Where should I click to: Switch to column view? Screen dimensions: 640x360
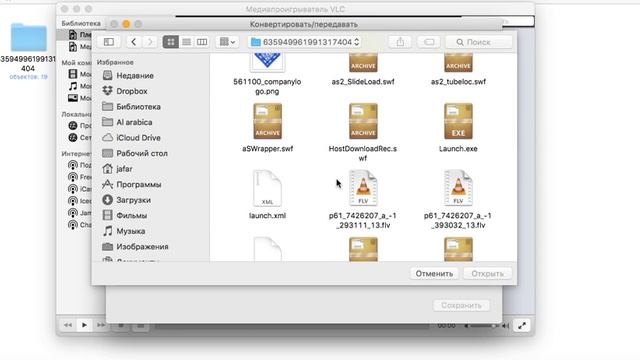coord(202,42)
